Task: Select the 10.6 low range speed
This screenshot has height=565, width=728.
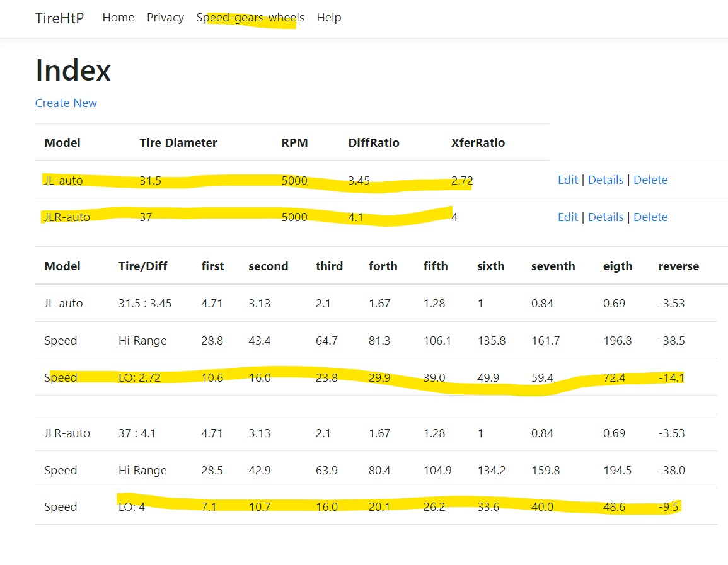Action: tap(212, 377)
